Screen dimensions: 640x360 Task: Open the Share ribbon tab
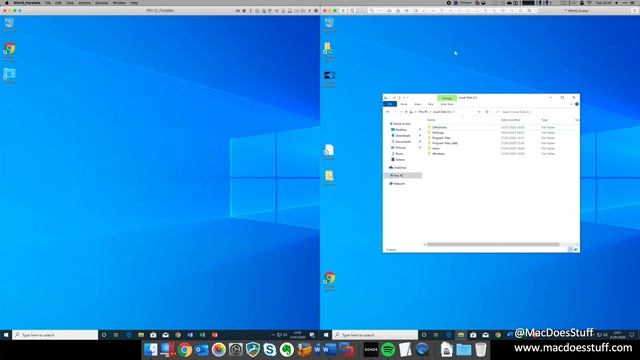tap(417, 104)
